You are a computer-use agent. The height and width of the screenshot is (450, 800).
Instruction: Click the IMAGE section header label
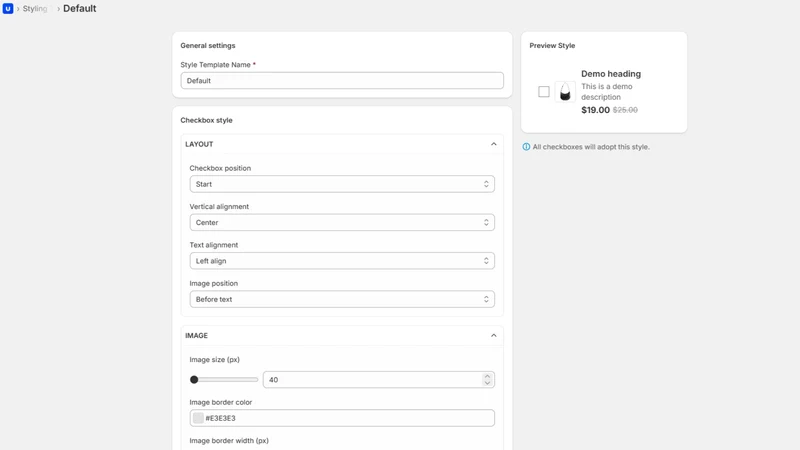(x=196, y=336)
